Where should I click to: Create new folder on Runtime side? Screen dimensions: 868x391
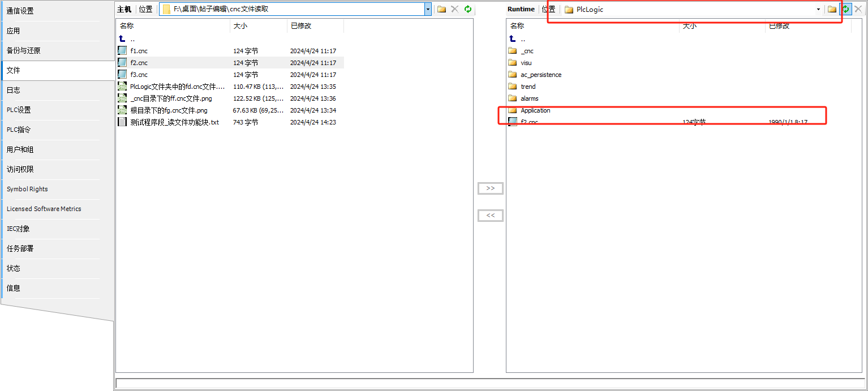coord(832,9)
